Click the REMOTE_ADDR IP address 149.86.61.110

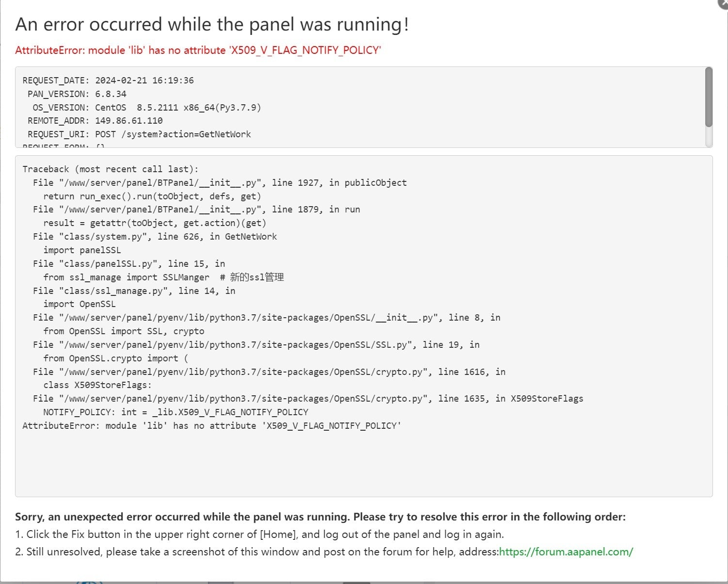pos(128,121)
